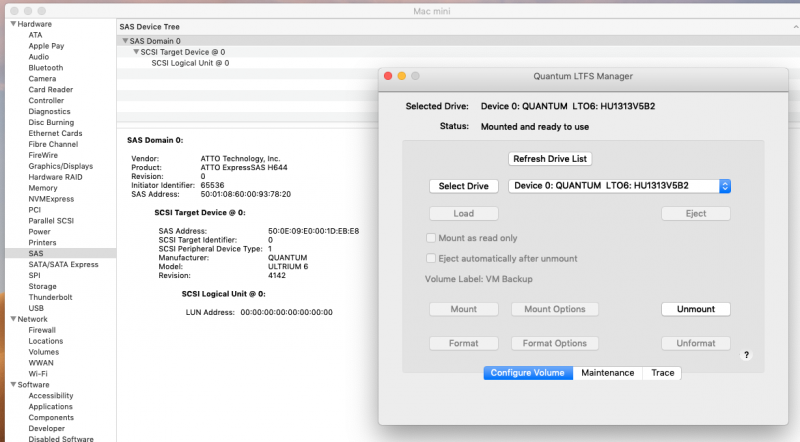Select Wi-Fi under Network
800x442 pixels.
[38, 374]
